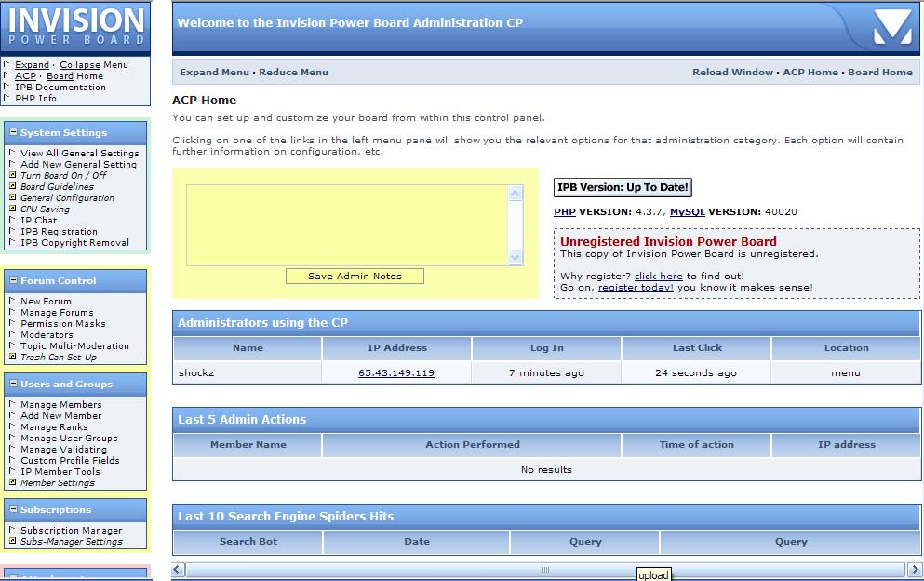Open IPB Copyright Removal
Image resolution: width=924 pixels, height=581 pixels.
point(74,243)
